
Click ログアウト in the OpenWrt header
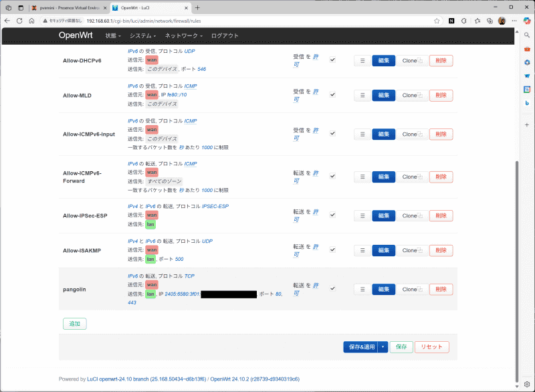[225, 35]
